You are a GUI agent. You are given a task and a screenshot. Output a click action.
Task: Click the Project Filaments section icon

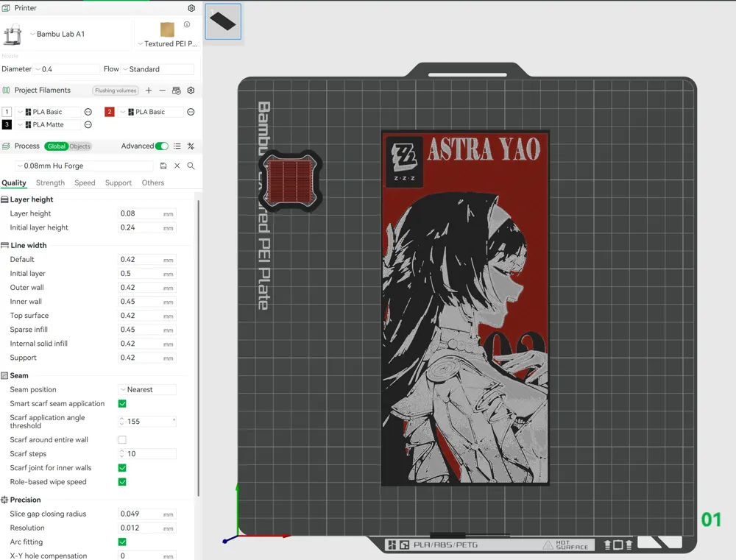point(6,90)
